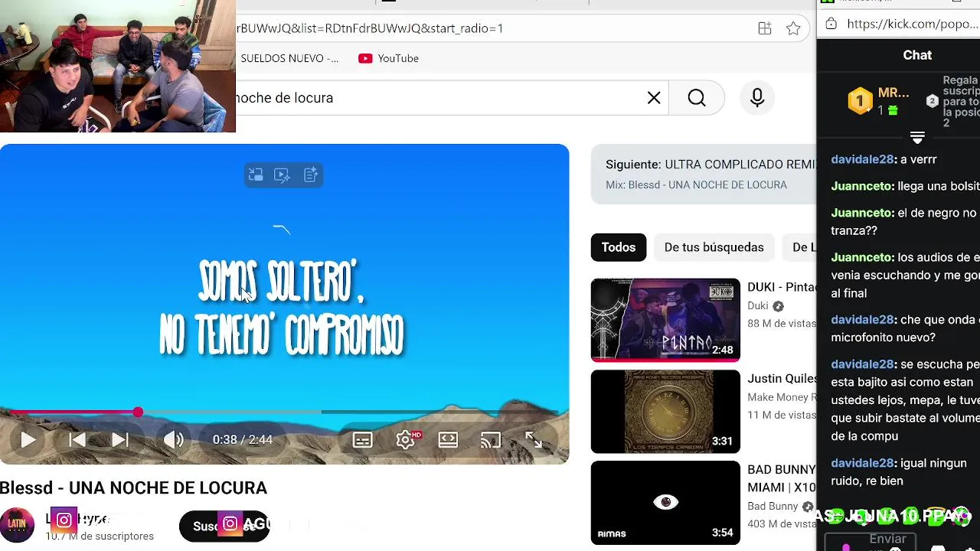Click the middle overlay icon above the lyrics
This screenshot has width=980, height=551.
(x=283, y=175)
